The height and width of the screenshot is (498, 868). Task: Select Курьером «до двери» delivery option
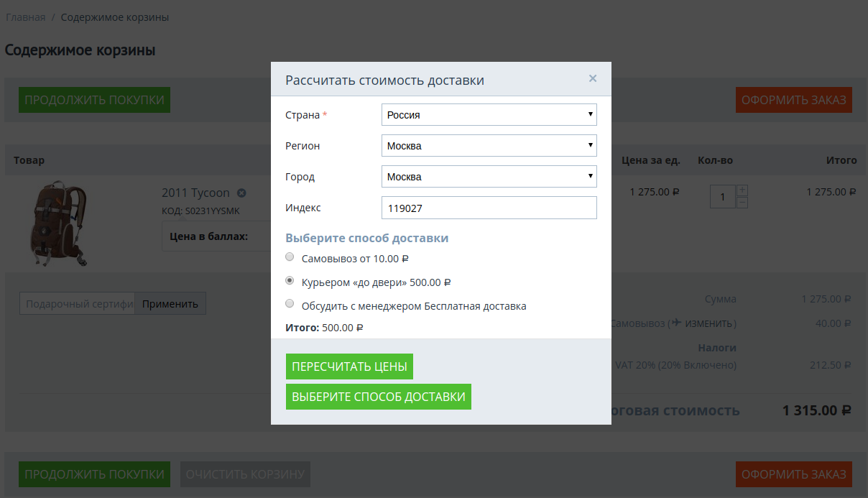(290, 281)
